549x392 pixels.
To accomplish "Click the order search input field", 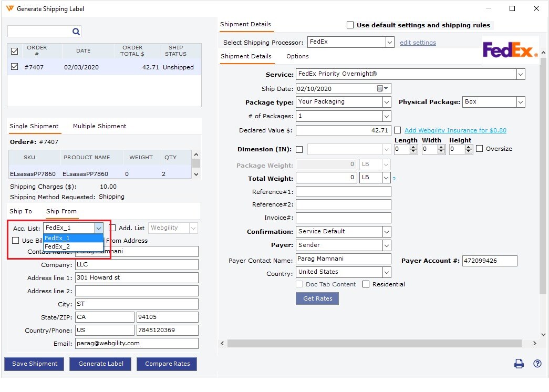I will point(39,32).
